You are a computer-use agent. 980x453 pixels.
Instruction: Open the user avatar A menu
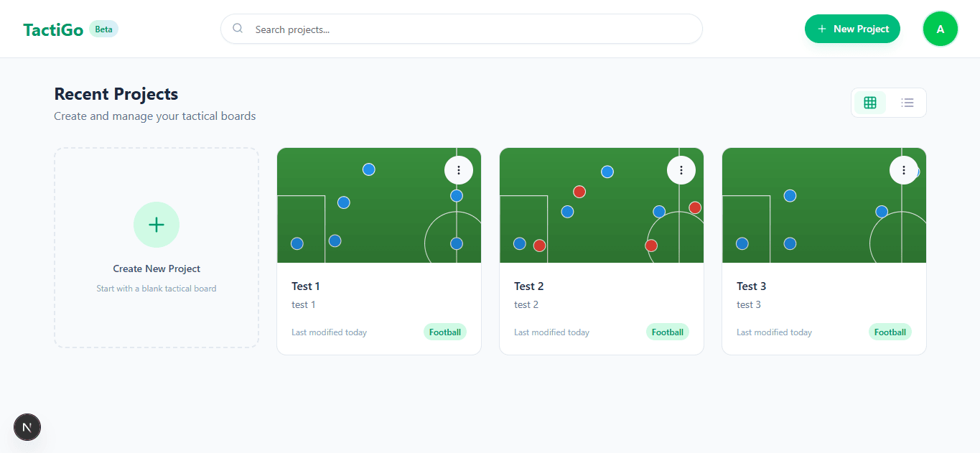941,29
